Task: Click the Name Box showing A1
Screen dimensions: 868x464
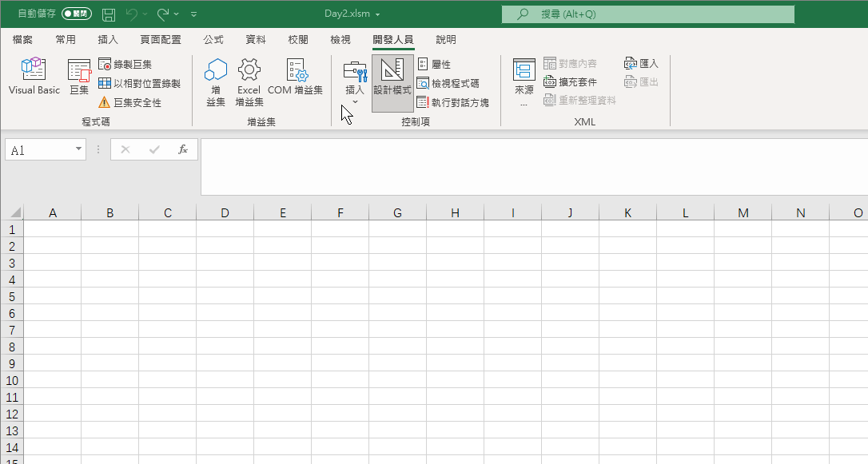Action: [x=38, y=150]
